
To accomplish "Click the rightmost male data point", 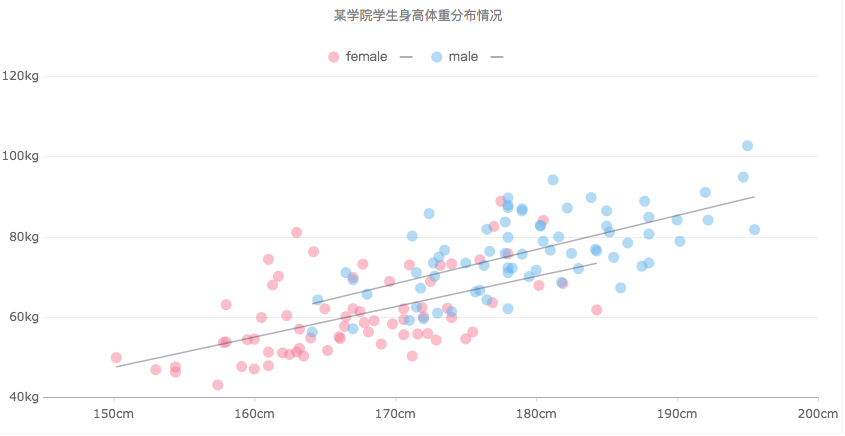I will coord(755,230).
